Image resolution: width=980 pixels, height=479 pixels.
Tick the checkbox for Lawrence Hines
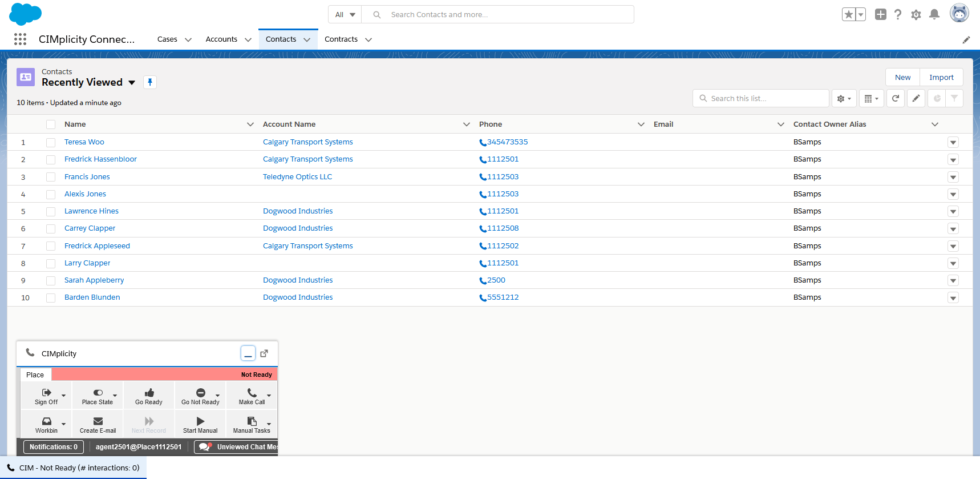tap(51, 211)
